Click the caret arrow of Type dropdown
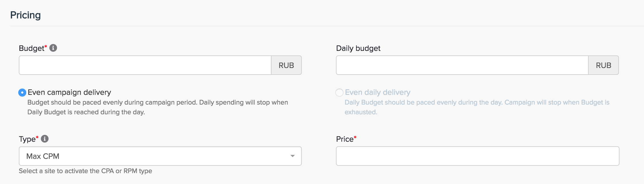Viewport: 644px width, 184px height. 292,156
